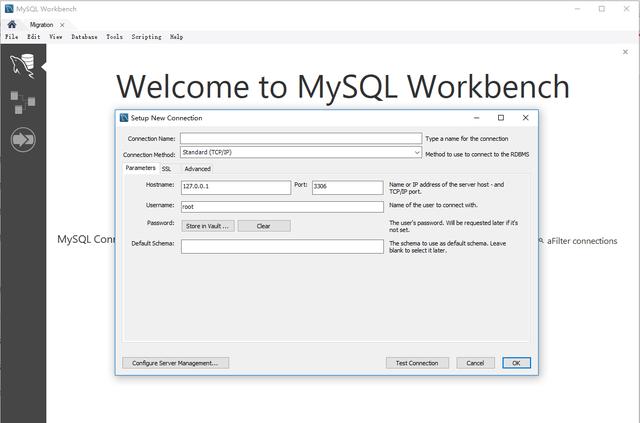Click Store in Vault button
Image resolution: width=640 pixels, height=423 pixels.
(208, 226)
